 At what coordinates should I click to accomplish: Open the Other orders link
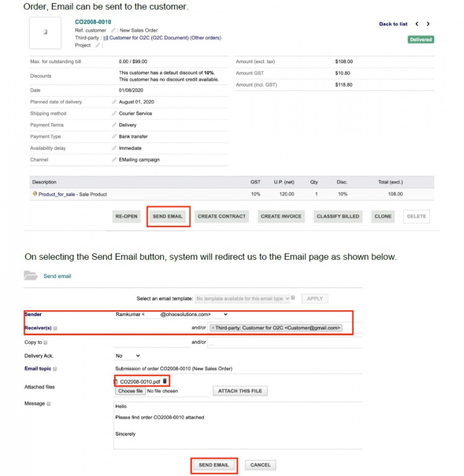(x=206, y=38)
